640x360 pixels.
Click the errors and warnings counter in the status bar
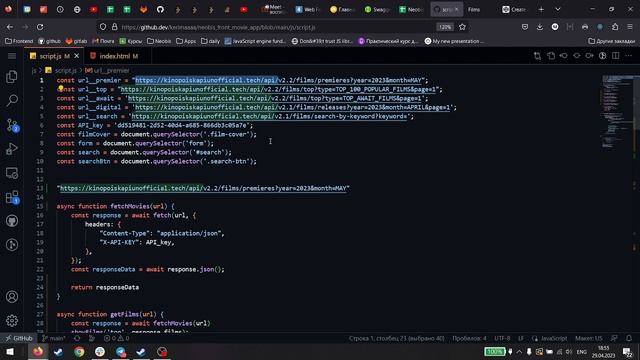pyautogui.click(x=116, y=338)
